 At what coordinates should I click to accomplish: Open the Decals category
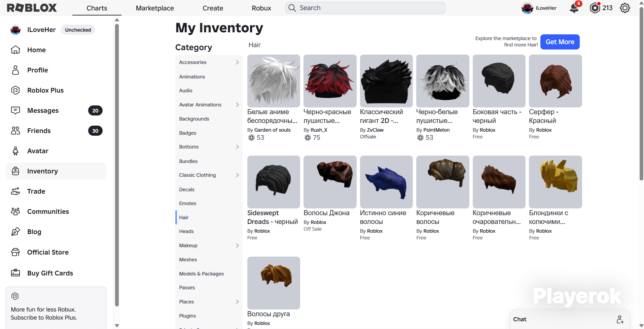209,190
